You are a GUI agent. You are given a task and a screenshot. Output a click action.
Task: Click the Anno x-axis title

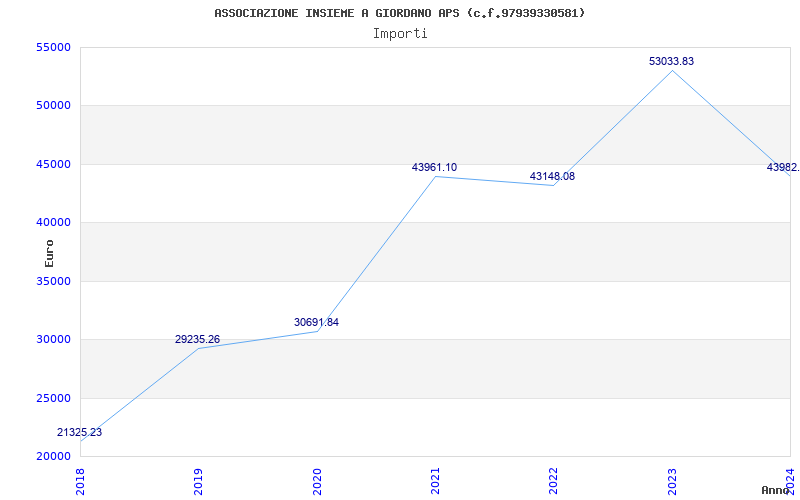point(777,490)
